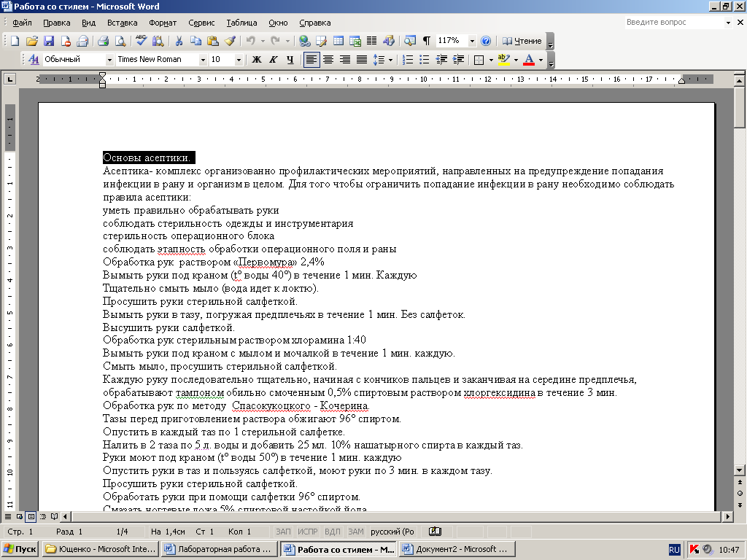
Task: Undo the last action
Action: [x=251, y=41]
